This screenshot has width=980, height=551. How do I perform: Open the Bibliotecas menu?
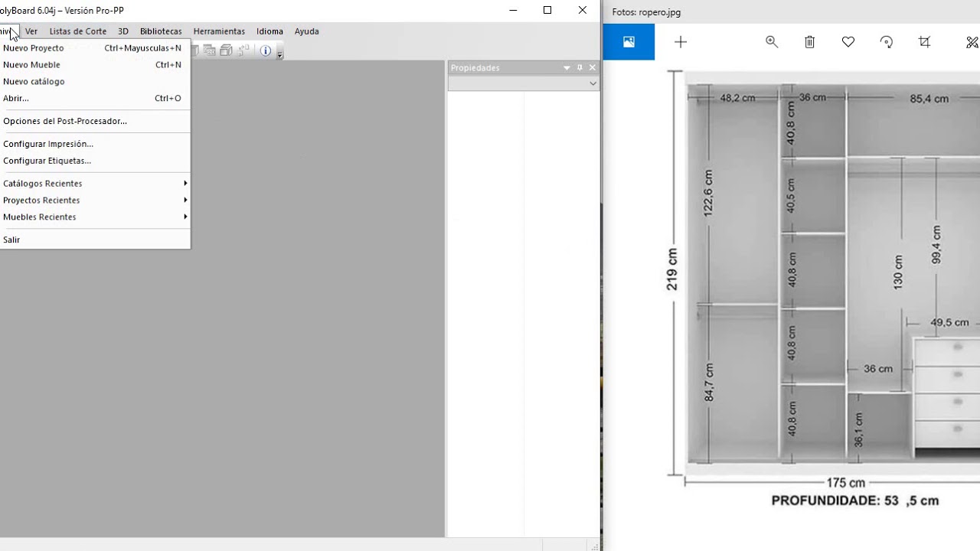pyautogui.click(x=161, y=31)
